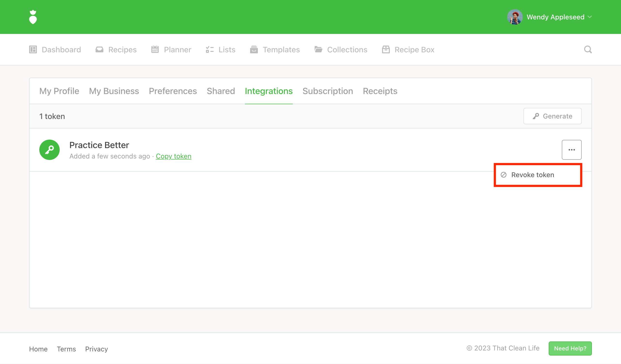Go to Recipes in the navigation bar
621x364 pixels.
pos(116,49)
